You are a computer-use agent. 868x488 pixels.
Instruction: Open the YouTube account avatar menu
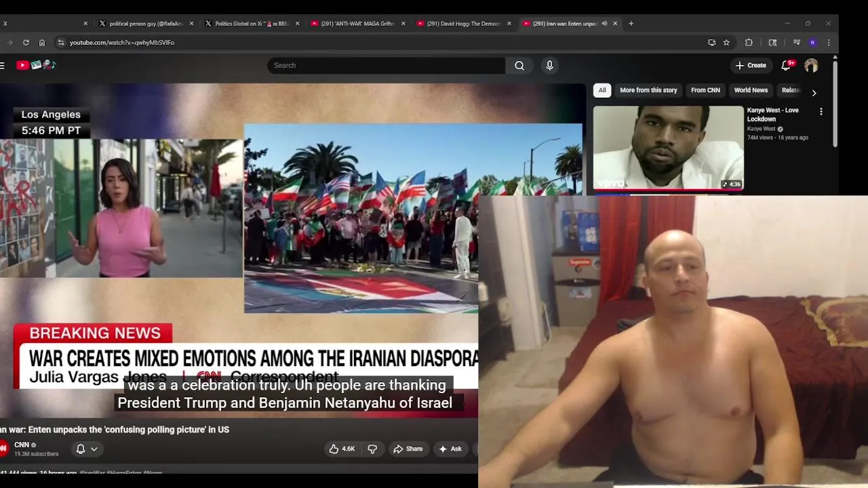click(811, 65)
